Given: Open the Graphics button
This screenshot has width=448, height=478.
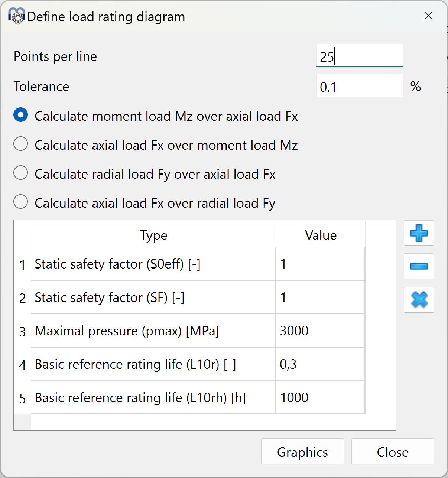Looking at the screenshot, I should point(302,452).
